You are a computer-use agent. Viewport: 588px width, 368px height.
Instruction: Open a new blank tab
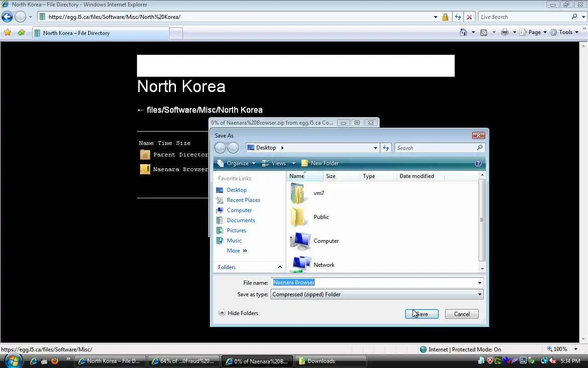pyautogui.click(x=175, y=33)
